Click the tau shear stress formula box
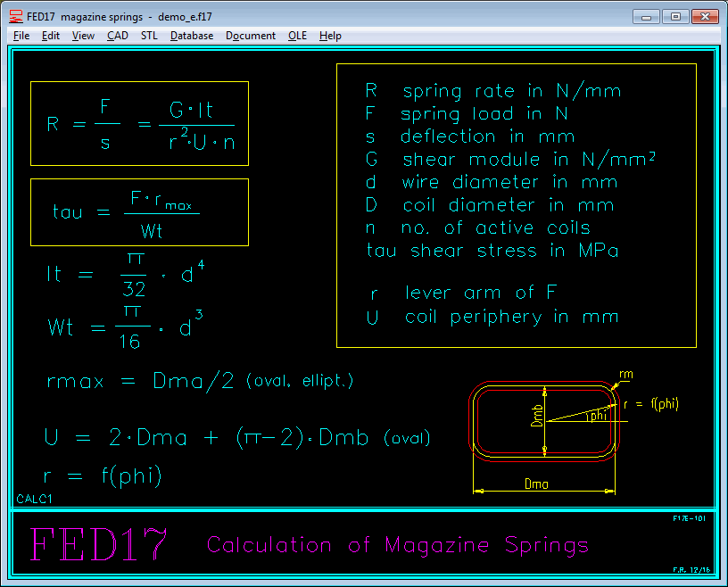 [x=140, y=212]
